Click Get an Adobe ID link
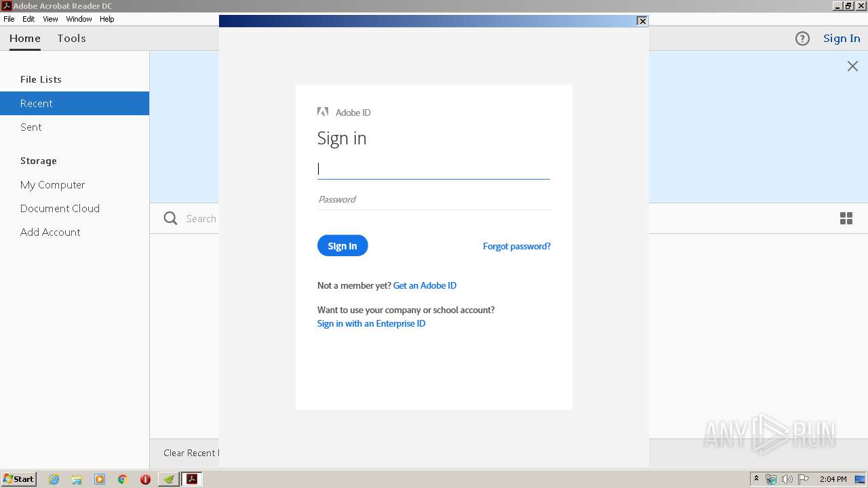Image resolution: width=868 pixels, height=488 pixels. point(425,285)
